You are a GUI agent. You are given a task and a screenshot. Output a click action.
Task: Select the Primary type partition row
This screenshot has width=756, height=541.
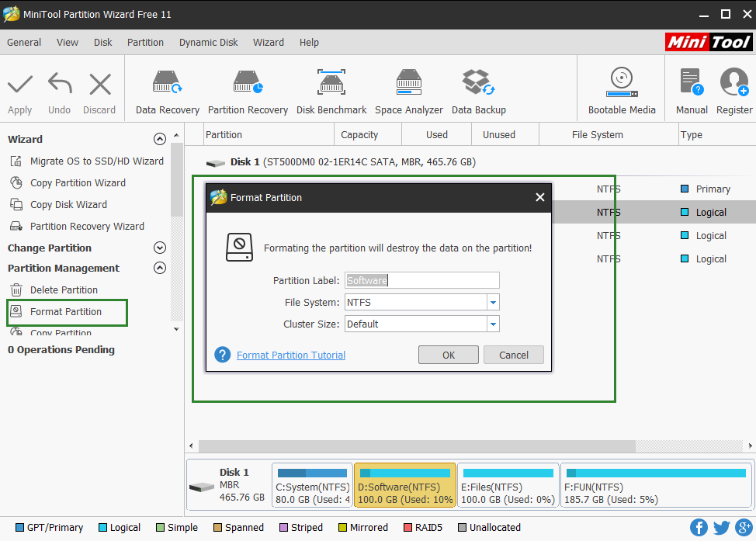[x=654, y=189]
